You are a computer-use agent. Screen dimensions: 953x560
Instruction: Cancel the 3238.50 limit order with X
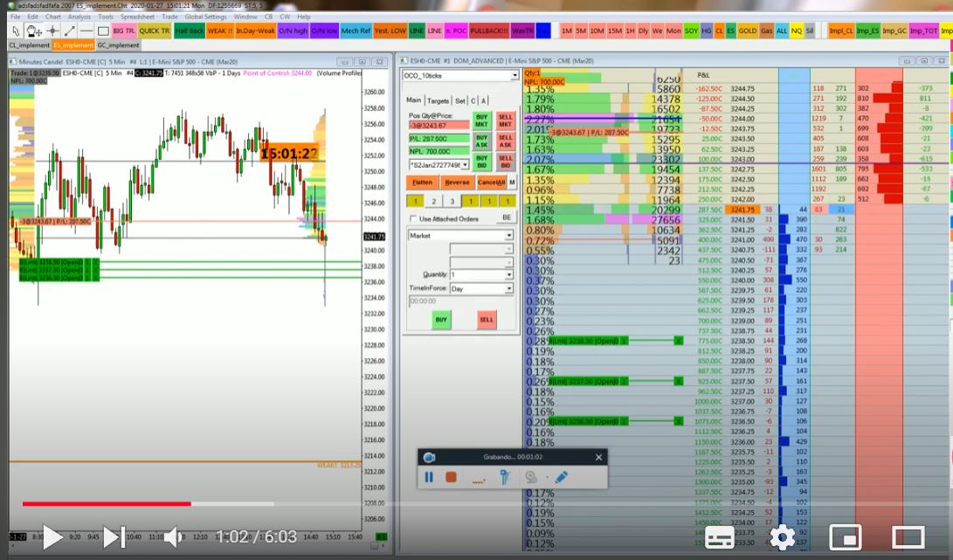[x=679, y=341]
